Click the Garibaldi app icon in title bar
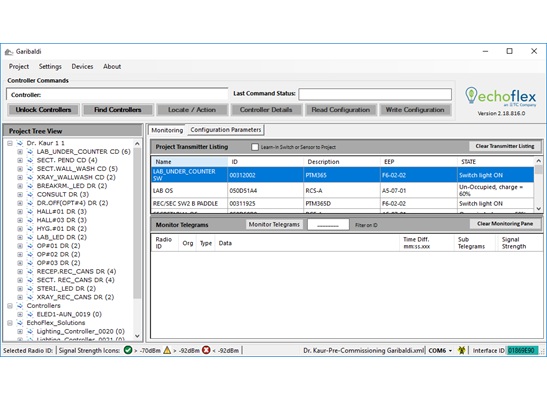Image resolution: width=547 pixels, height=400 pixels. tap(9, 52)
